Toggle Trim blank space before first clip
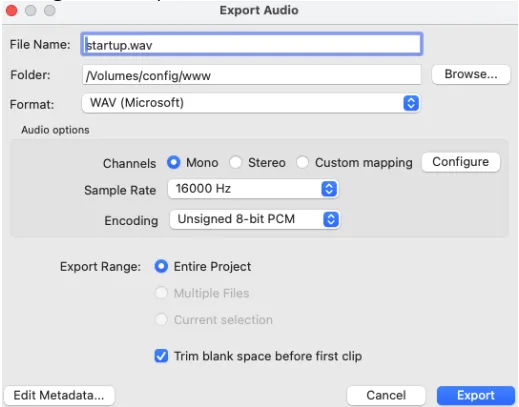 click(x=161, y=356)
